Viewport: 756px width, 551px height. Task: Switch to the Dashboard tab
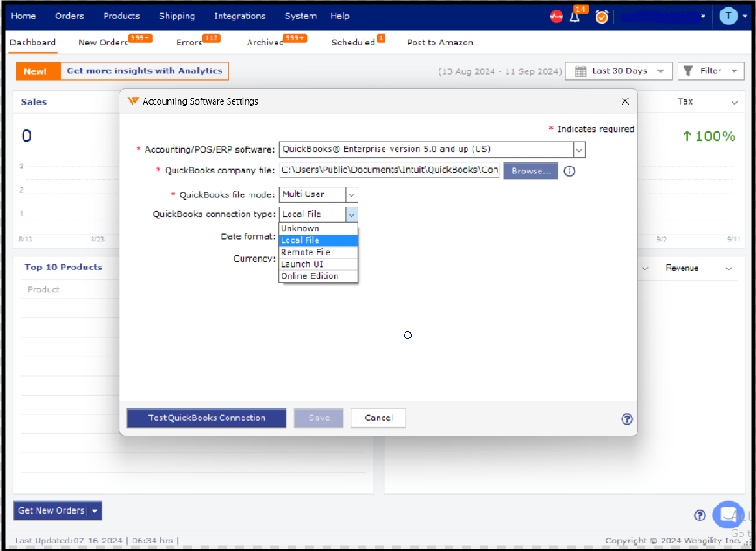[33, 43]
